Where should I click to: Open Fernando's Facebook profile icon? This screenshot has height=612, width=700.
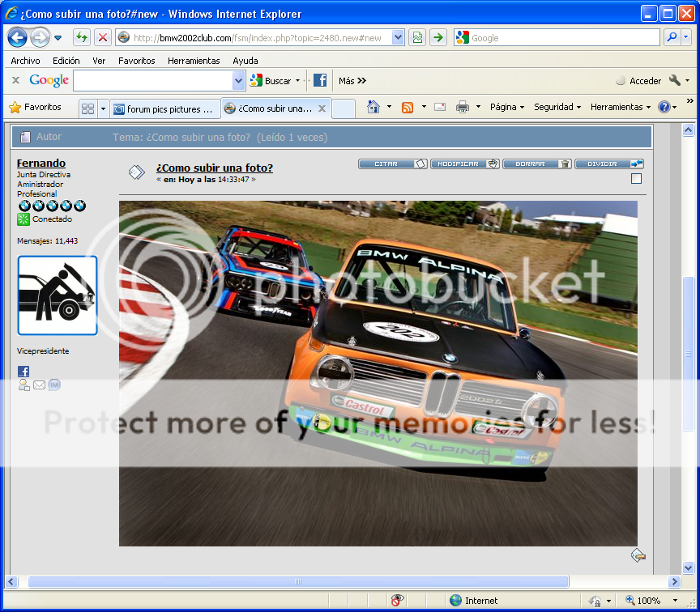coord(23,371)
